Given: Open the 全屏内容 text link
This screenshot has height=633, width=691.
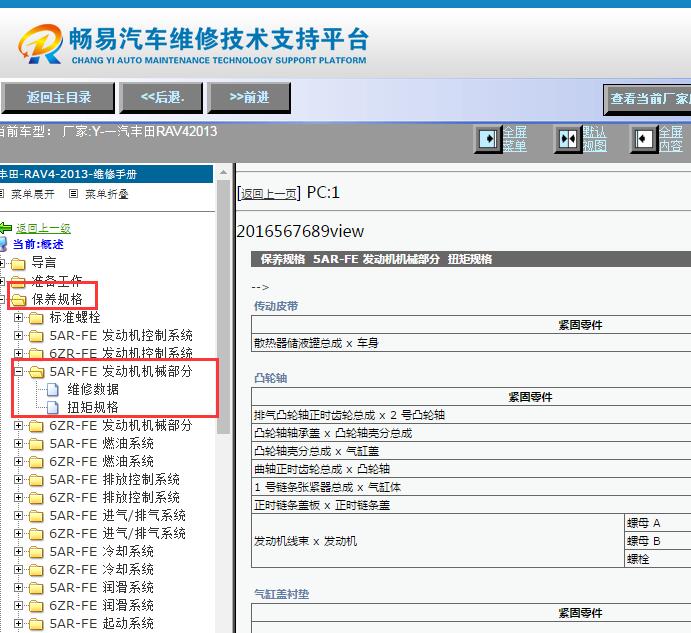Looking at the screenshot, I should (x=671, y=139).
